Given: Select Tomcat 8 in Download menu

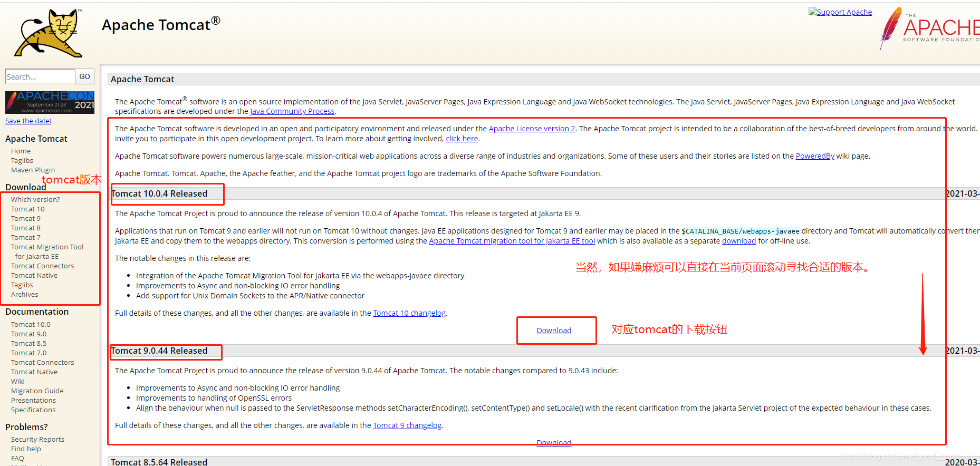Looking at the screenshot, I should [x=26, y=228].
